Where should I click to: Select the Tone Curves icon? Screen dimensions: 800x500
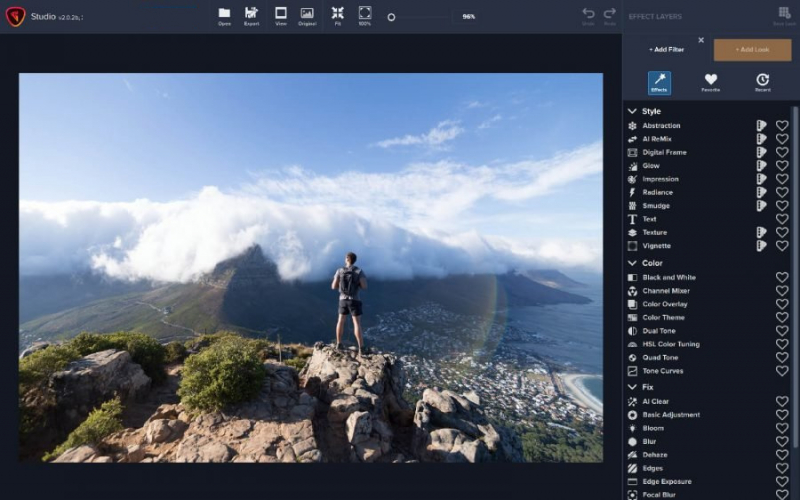632,371
